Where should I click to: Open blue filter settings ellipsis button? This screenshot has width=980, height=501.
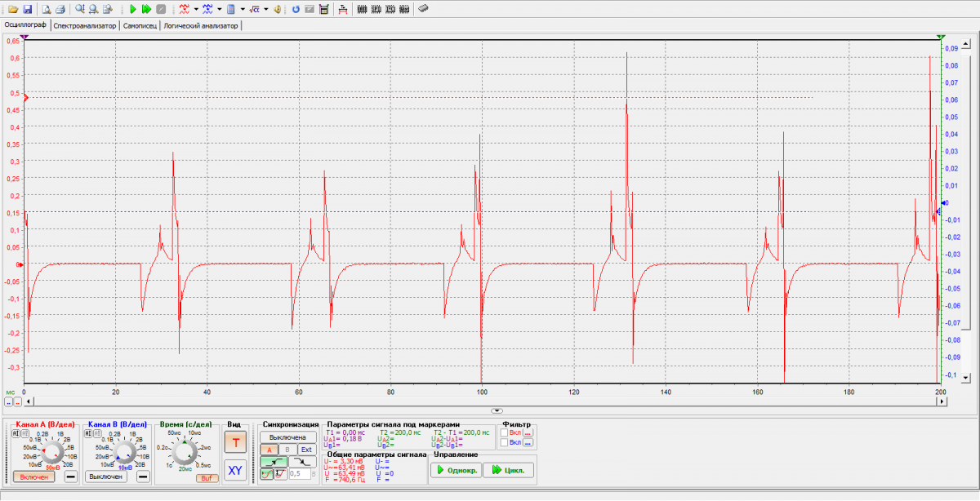point(528,442)
